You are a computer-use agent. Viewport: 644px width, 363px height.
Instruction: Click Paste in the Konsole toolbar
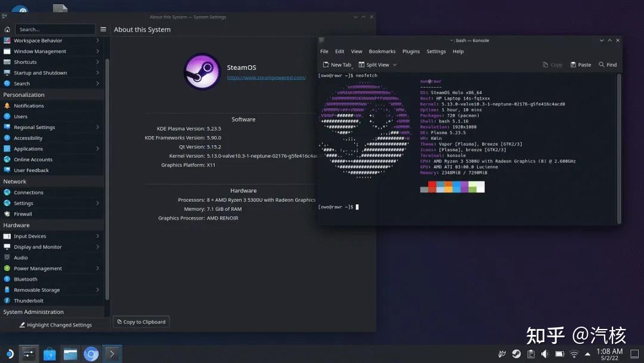[581, 64]
